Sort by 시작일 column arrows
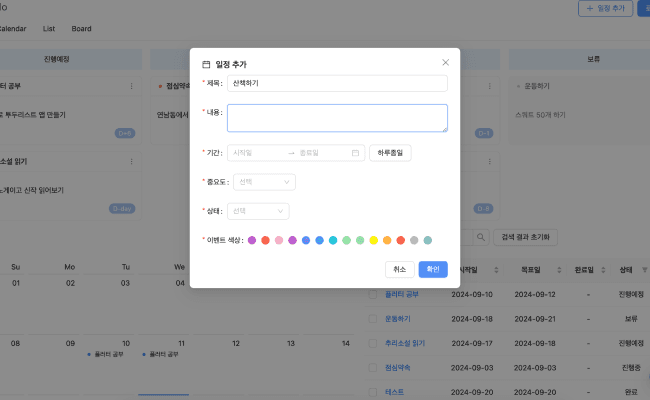The image size is (650, 400). coord(496,270)
